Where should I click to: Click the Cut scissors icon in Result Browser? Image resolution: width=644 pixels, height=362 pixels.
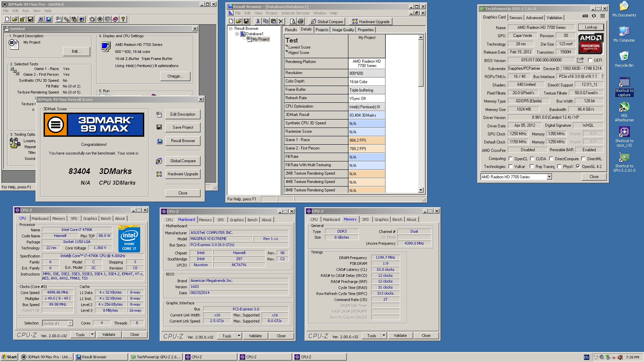tap(258, 21)
